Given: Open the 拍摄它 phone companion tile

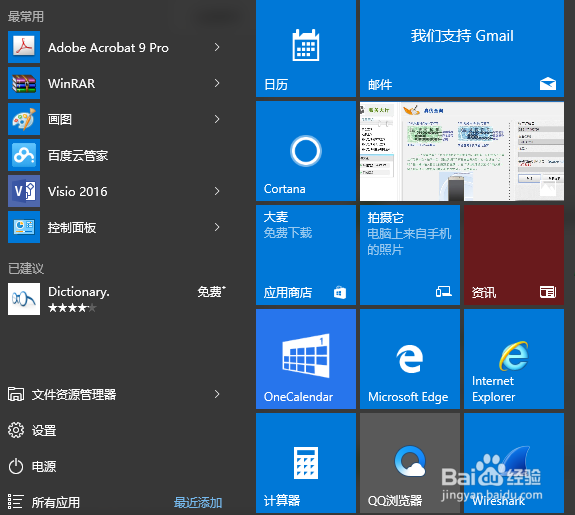Looking at the screenshot, I should pyautogui.click(x=410, y=255).
